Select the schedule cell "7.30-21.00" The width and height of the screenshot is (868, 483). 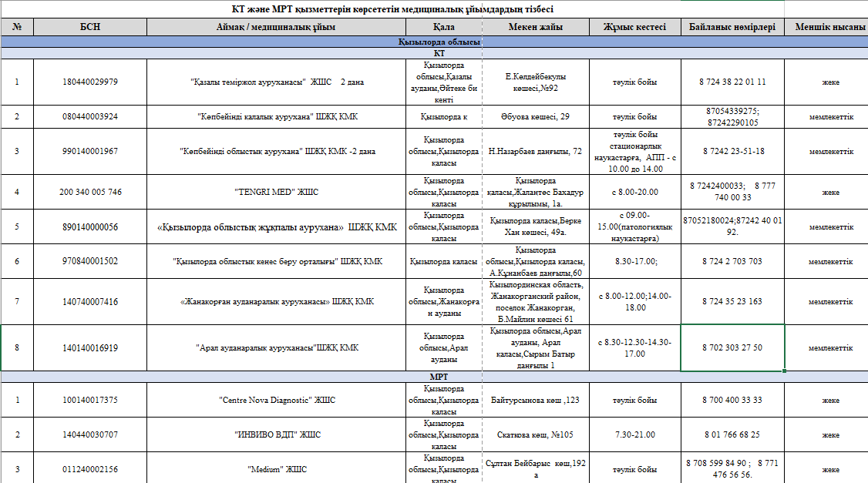(634, 434)
